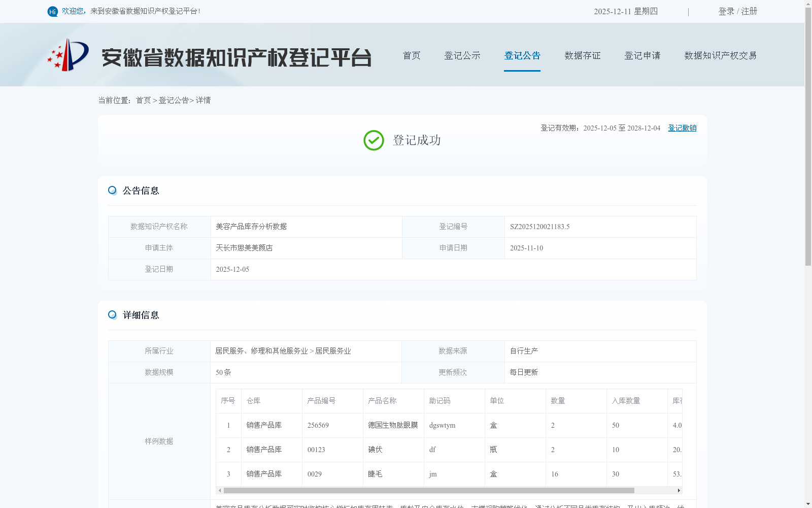Click sample table scroll-right arrow

click(x=679, y=490)
